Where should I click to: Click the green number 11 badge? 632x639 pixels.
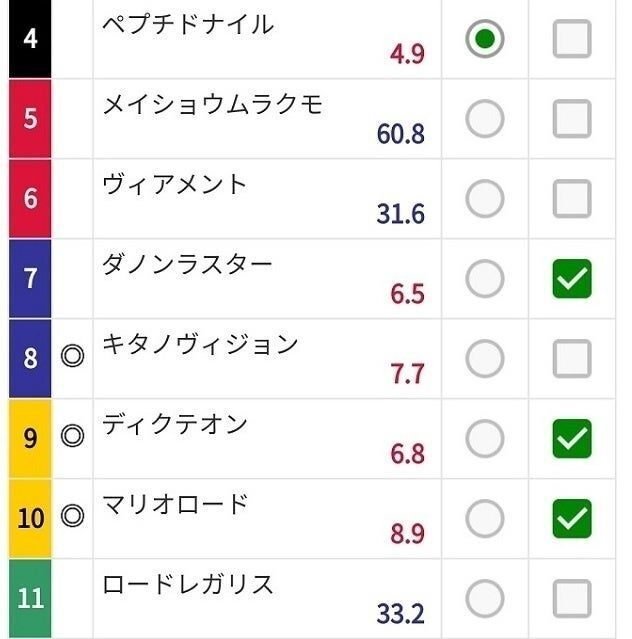coord(30,598)
